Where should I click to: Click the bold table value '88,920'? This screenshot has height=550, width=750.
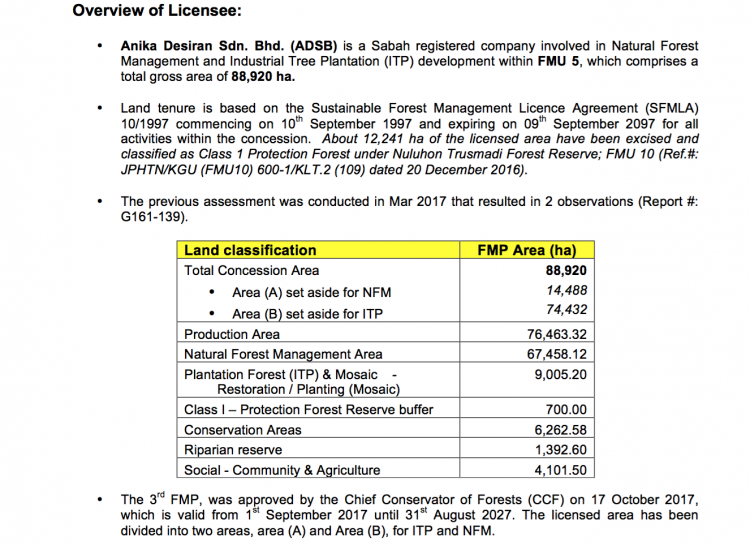tap(566, 270)
